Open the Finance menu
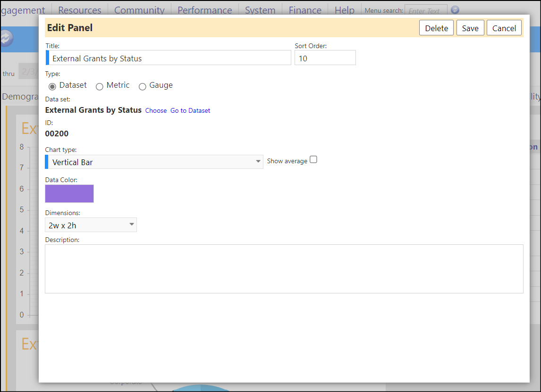The width and height of the screenshot is (541, 392). [305, 10]
